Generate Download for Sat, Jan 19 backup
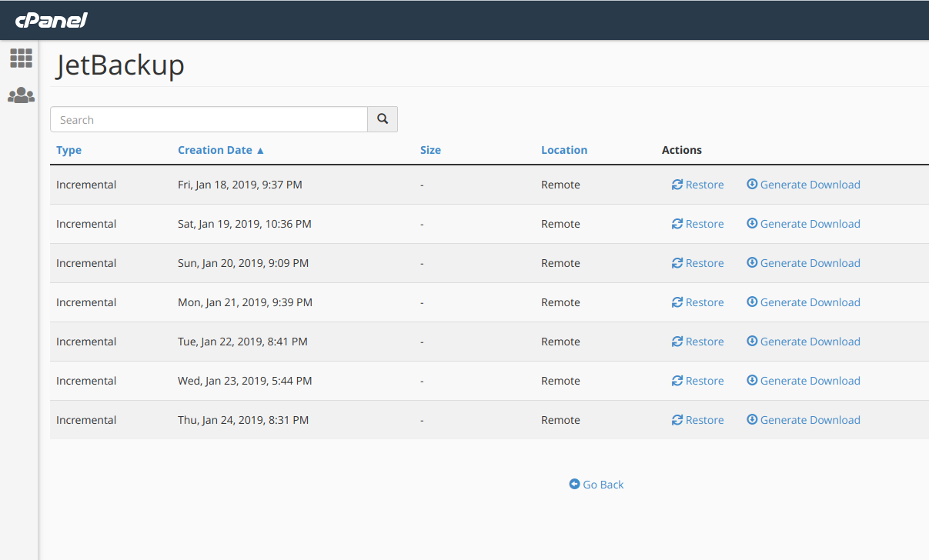Screen dimensions: 929x560 [x=804, y=224]
